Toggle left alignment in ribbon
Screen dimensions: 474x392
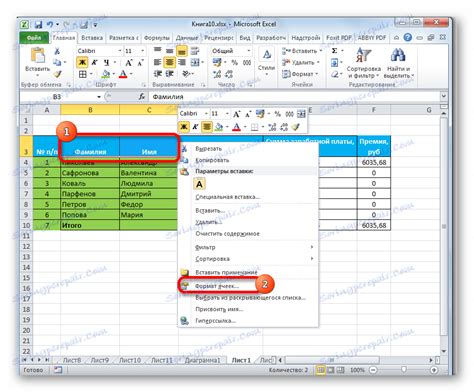pos(157,62)
